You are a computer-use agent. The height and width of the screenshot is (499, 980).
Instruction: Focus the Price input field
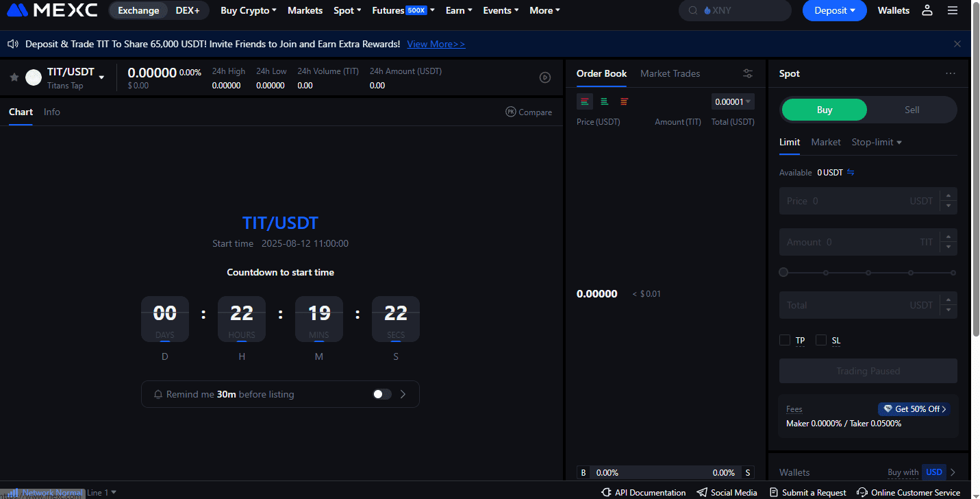(868, 201)
